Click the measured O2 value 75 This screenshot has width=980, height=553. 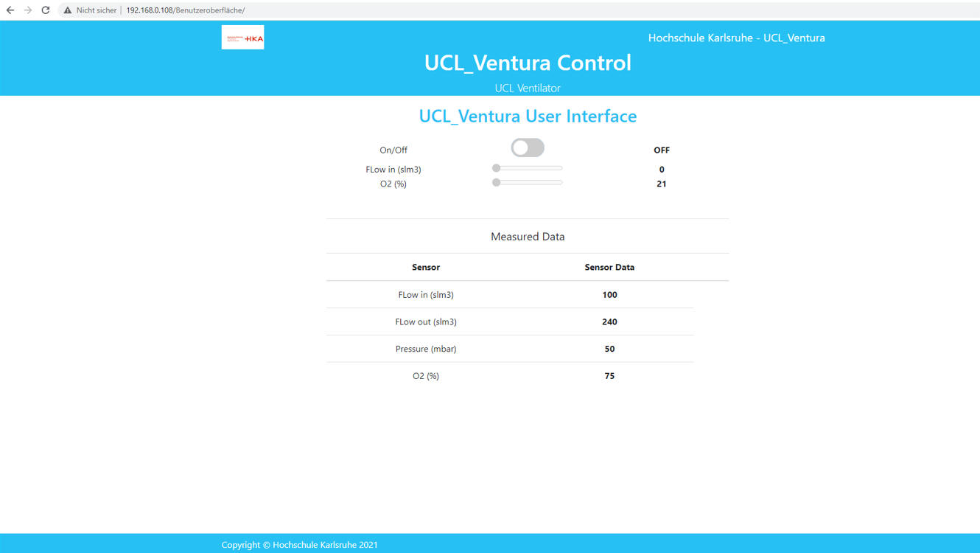click(609, 376)
